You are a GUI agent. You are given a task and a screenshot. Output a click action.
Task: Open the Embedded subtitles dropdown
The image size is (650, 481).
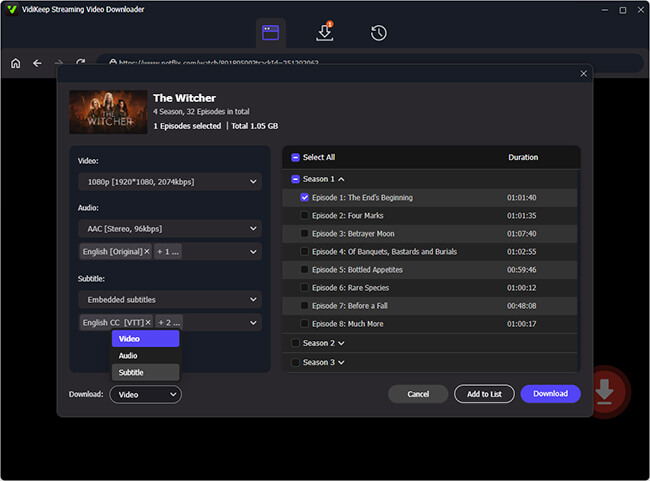pyautogui.click(x=170, y=299)
